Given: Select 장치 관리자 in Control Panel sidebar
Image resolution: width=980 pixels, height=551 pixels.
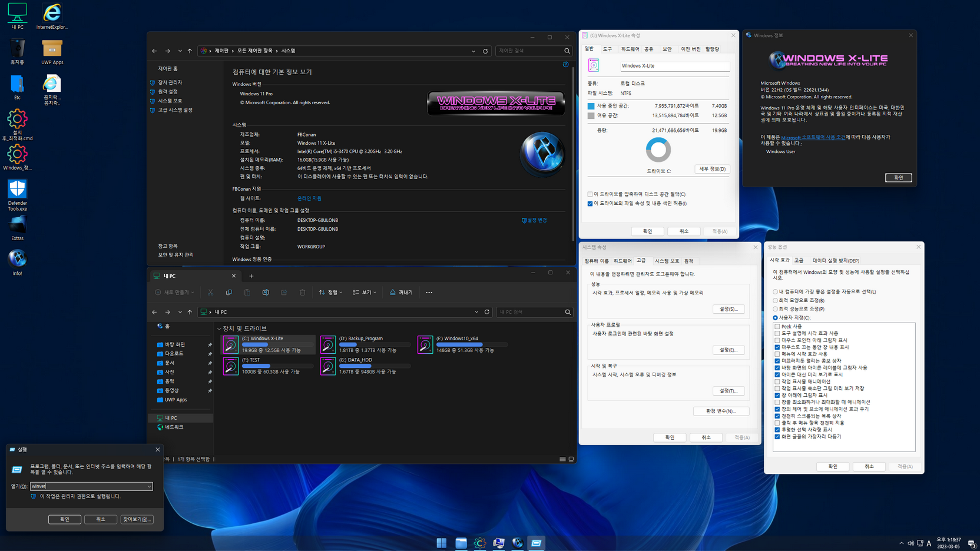Looking at the screenshot, I should click(x=170, y=82).
